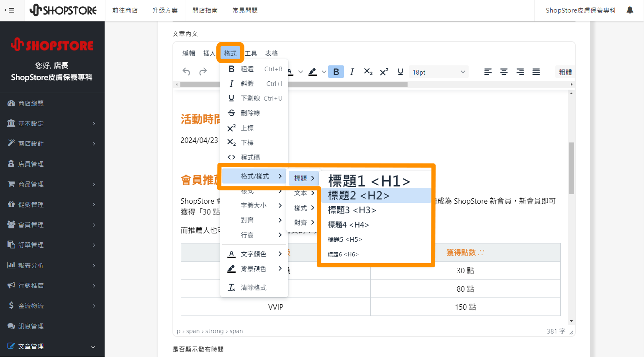
Task: Open the 格式 menu
Action: 230,53
